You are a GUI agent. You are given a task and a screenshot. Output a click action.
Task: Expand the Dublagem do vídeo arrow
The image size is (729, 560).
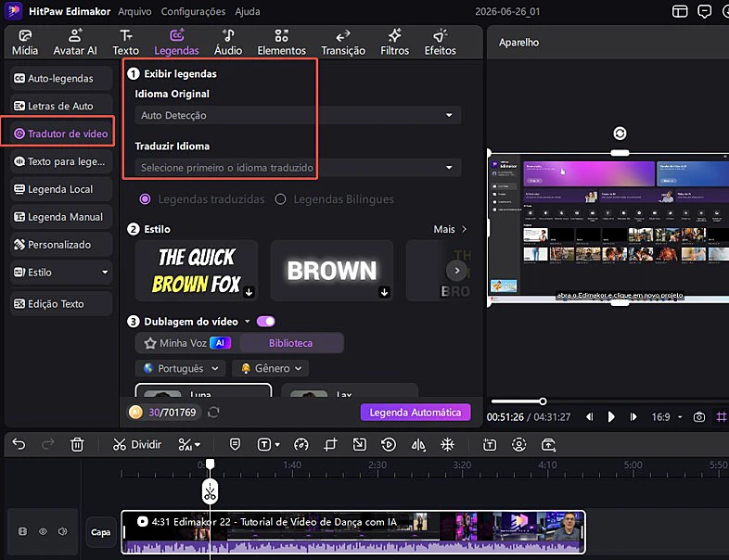(248, 322)
